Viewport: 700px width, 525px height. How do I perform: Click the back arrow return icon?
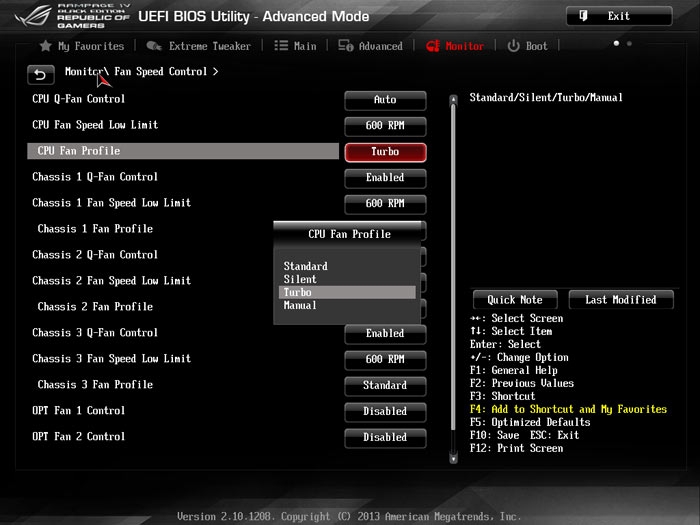(41, 75)
